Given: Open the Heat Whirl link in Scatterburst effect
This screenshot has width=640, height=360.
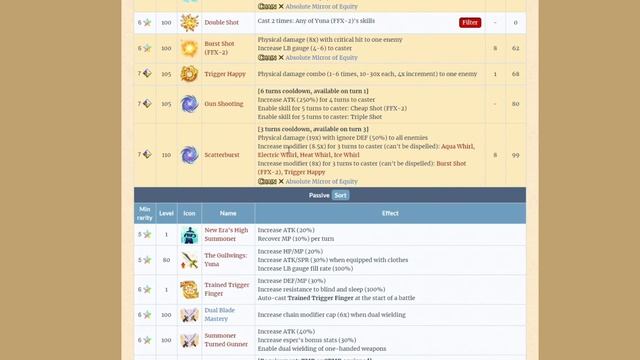Looking at the screenshot, I should pos(315,155).
